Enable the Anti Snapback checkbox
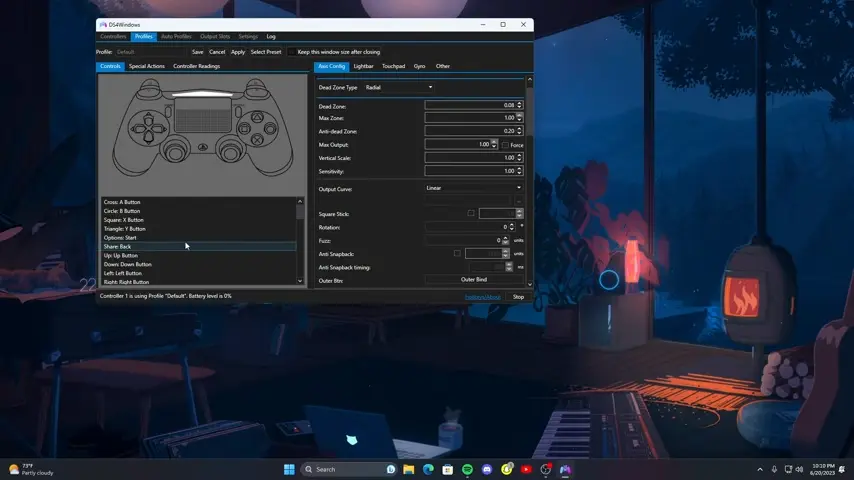This screenshot has height=480, width=854. click(x=457, y=253)
